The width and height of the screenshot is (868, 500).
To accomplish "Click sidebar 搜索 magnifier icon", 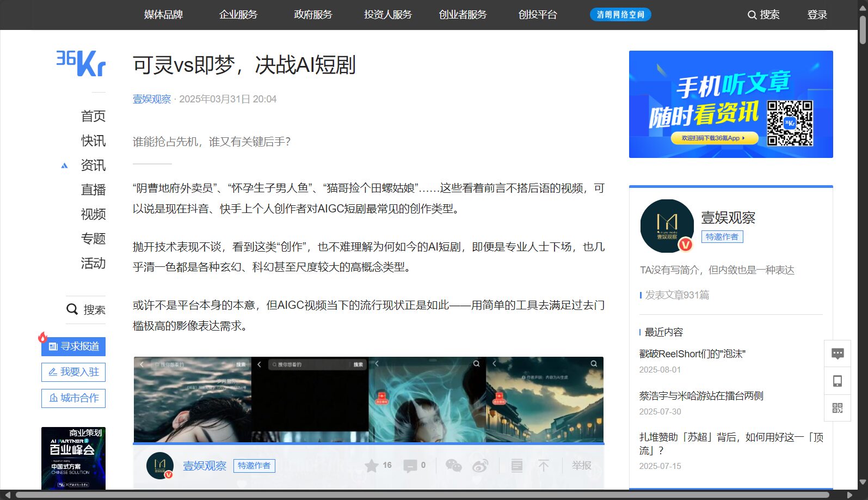I will 72,309.
